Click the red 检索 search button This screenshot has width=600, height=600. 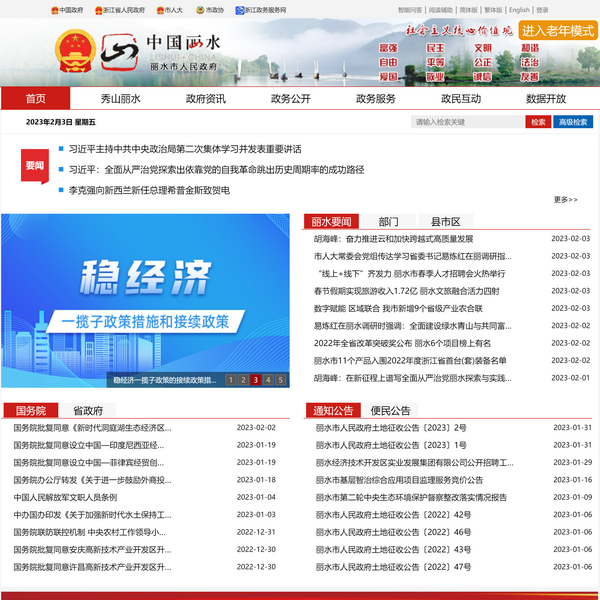coord(538,122)
